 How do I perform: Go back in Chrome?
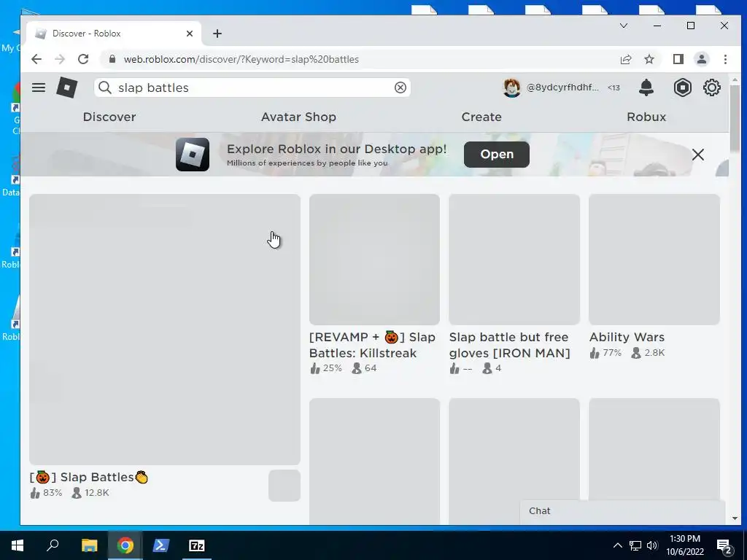[x=36, y=59]
